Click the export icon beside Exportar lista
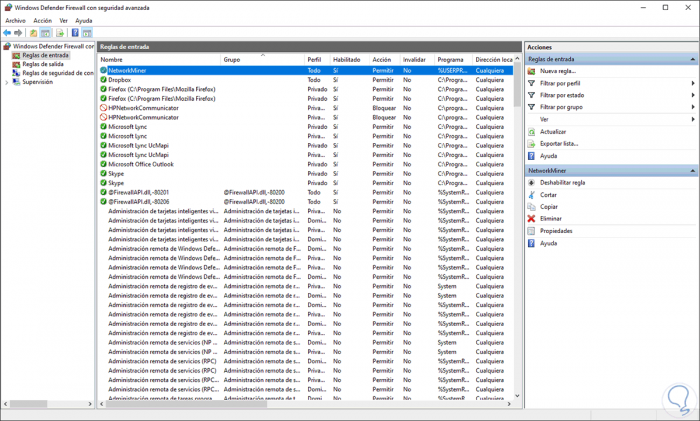The height and width of the screenshot is (421, 700). tap(531, 144)
